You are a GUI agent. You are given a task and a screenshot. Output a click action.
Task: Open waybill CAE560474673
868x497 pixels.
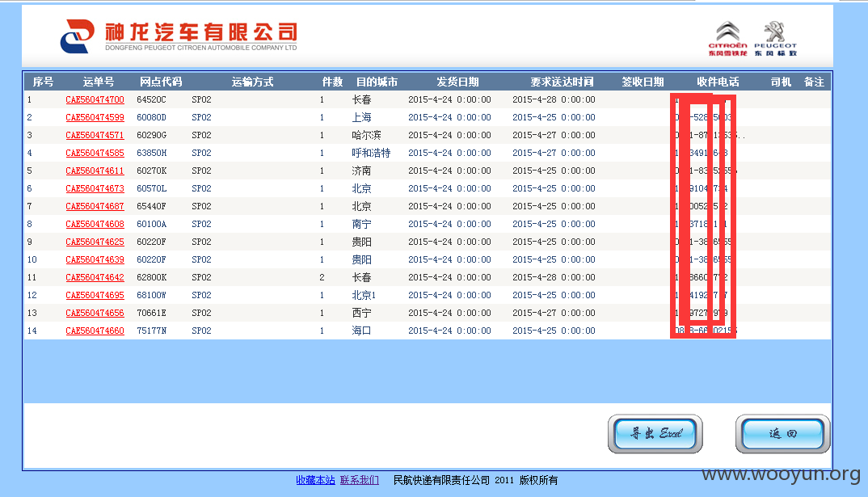(95, 188)
